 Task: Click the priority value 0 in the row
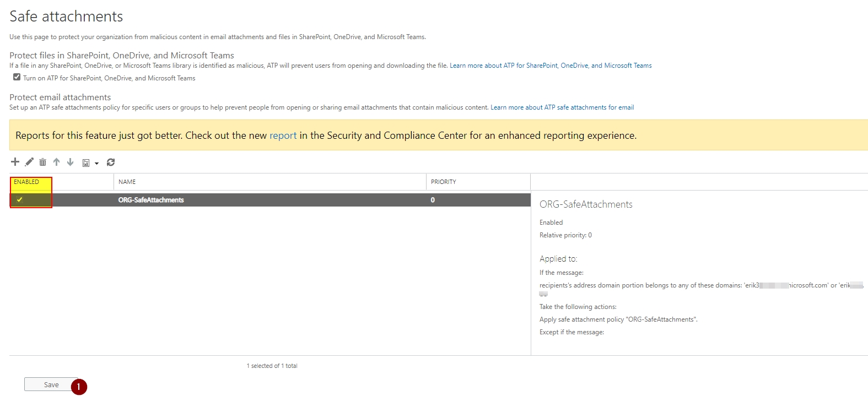[433, 200]
